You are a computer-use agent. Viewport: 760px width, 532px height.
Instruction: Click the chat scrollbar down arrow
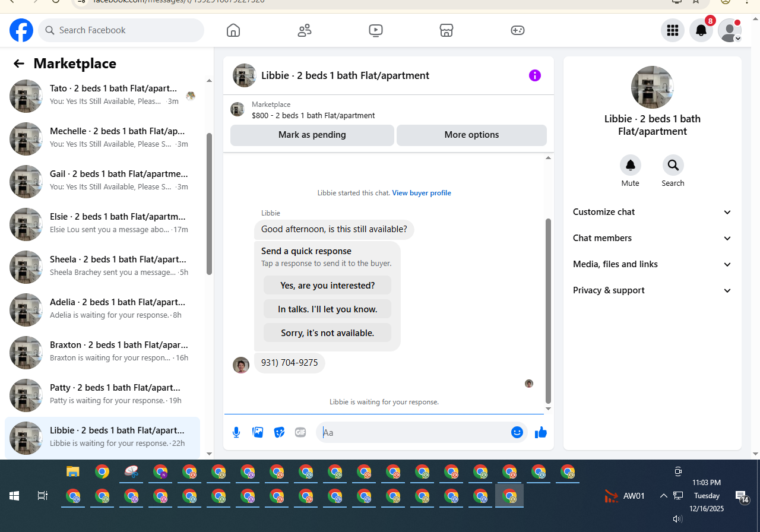548,408
